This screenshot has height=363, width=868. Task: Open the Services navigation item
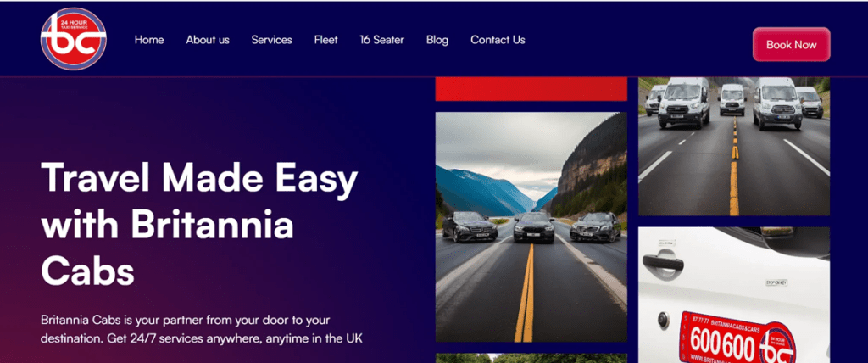point(271,40)
